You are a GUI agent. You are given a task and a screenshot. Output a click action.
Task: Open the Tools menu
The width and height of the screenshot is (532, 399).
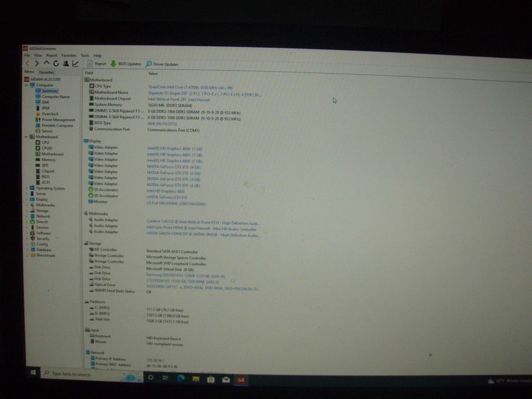(x=85, y=55)
